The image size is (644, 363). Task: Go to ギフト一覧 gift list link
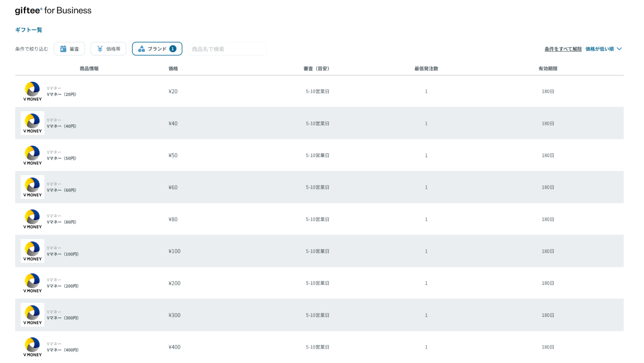pos(29,30)
